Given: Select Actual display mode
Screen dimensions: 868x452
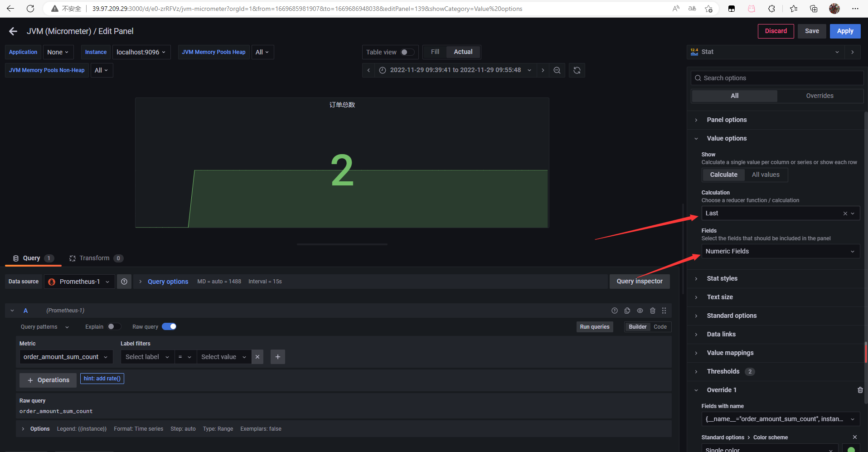Looking at the screenshot, I should point(463,52).
